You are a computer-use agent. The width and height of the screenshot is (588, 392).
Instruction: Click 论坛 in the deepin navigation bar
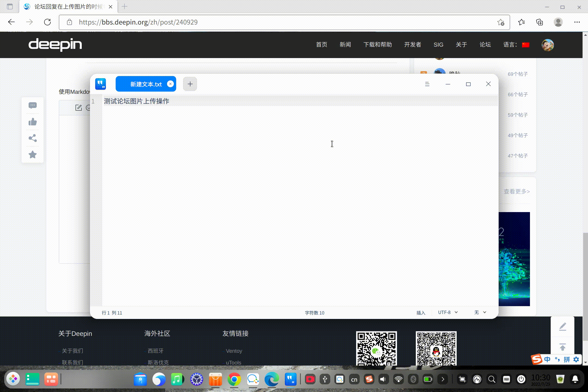(x=485, y=45)
